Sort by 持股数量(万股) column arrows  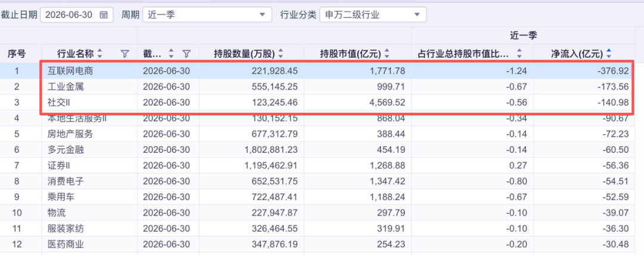coord(281,53)
